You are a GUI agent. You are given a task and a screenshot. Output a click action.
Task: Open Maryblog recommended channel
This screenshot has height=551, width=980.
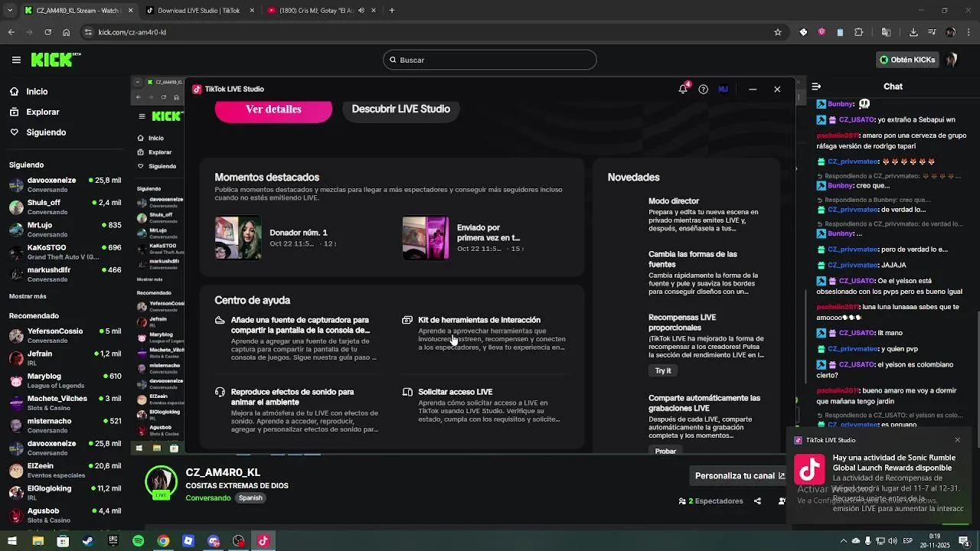(x=65, y=380)
